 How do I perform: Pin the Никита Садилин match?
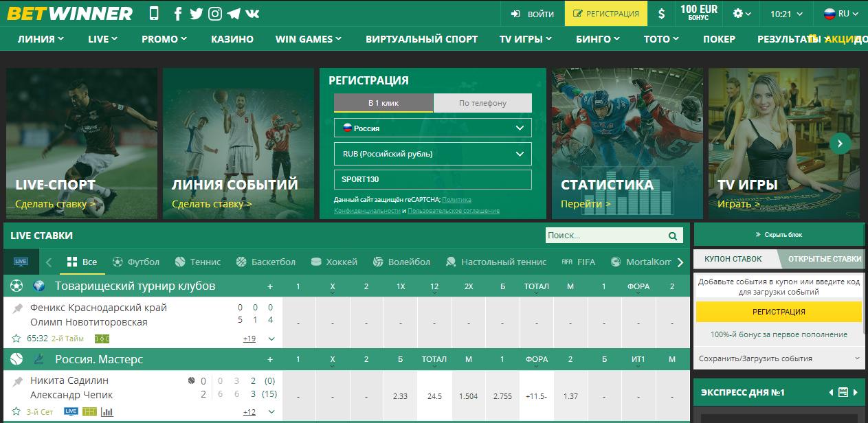click(x=18, y=382)
